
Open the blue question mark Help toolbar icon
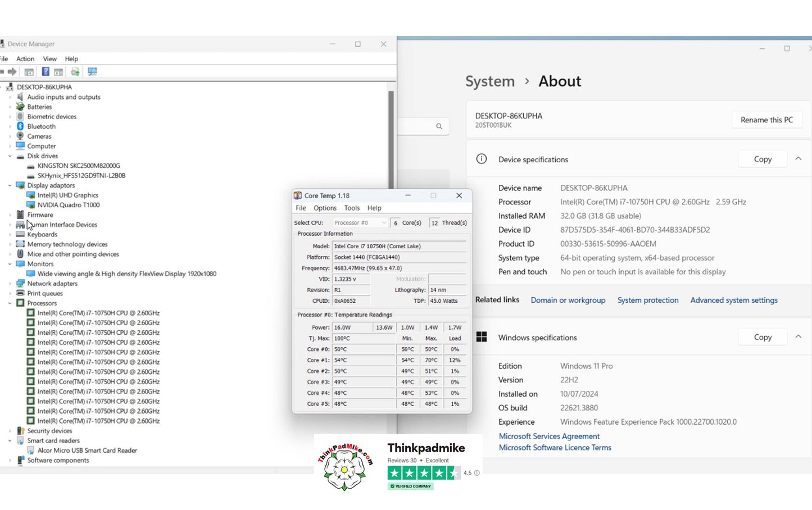point(46,72)
